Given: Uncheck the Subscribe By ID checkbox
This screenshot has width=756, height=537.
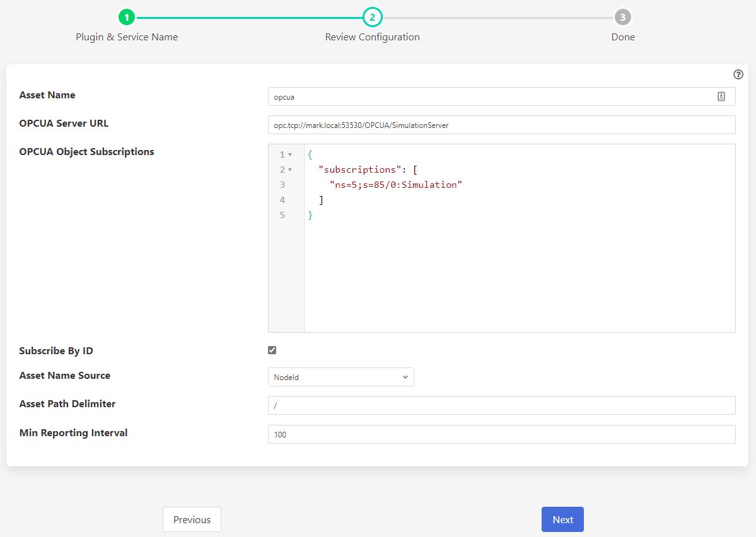Looking at the screenshot, I should (x=272, y=350).
